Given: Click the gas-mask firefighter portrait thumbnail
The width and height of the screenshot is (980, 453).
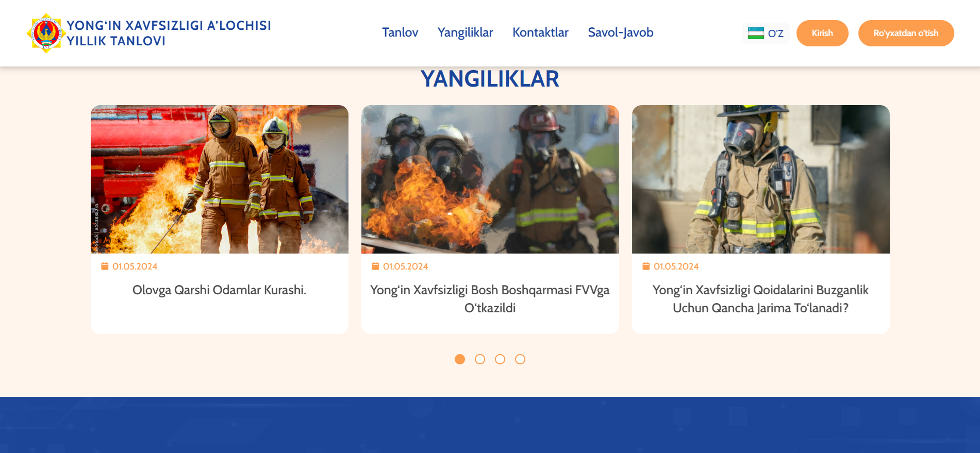Looking at the screenshot, I should (x=760, y=179).
